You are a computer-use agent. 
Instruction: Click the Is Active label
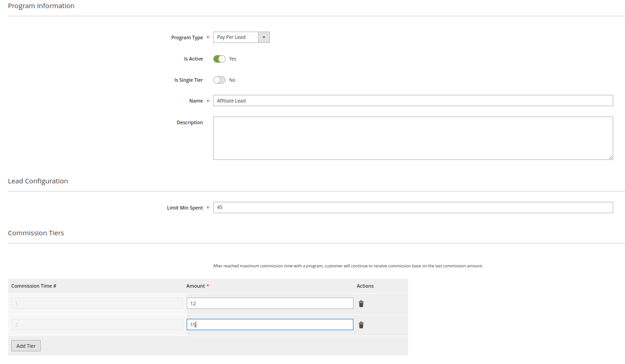click(x=193, y=59)
